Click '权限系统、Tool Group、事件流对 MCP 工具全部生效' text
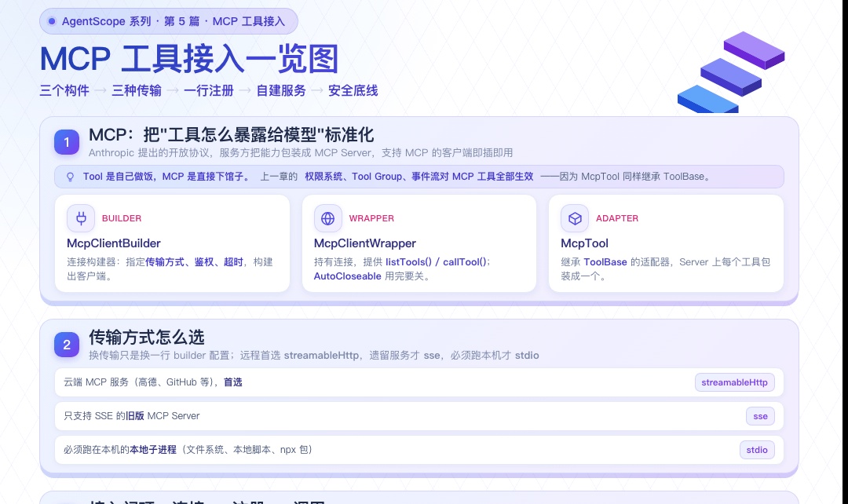The width and height of the screenshot is (848, 504). click(419, 177)
